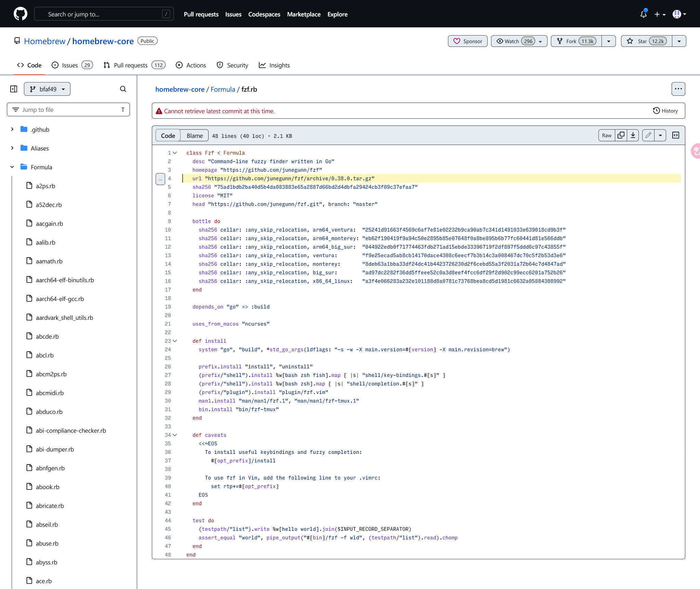Switch to the Code repository tab

29,65
